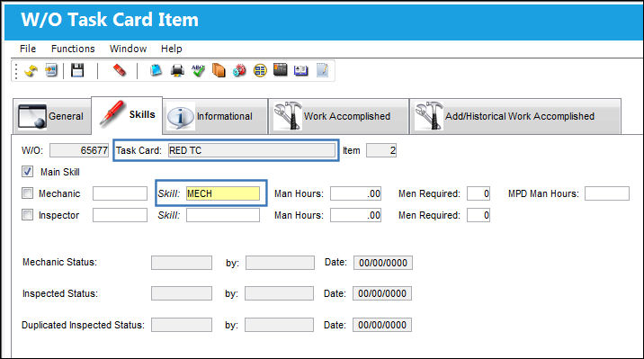Click Duplicated Inspected Status by field
This screenshot has height=359, width=644.
(280, 325)
